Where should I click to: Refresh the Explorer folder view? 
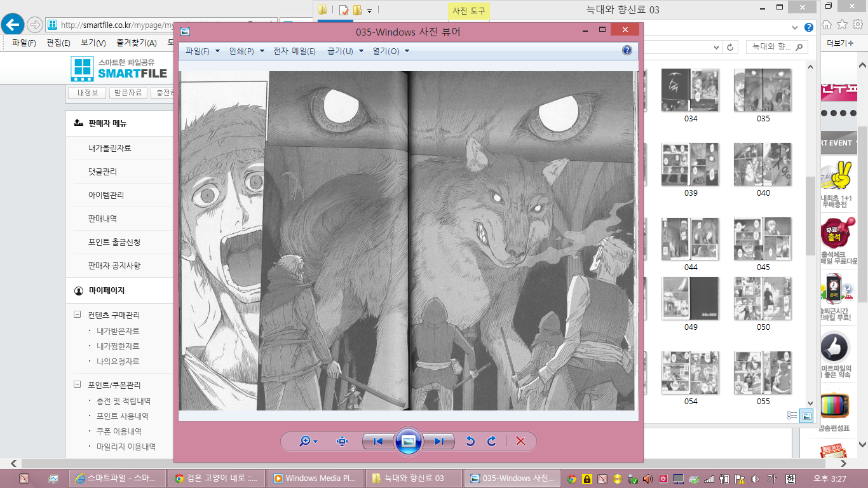click(x=731, y=47)
